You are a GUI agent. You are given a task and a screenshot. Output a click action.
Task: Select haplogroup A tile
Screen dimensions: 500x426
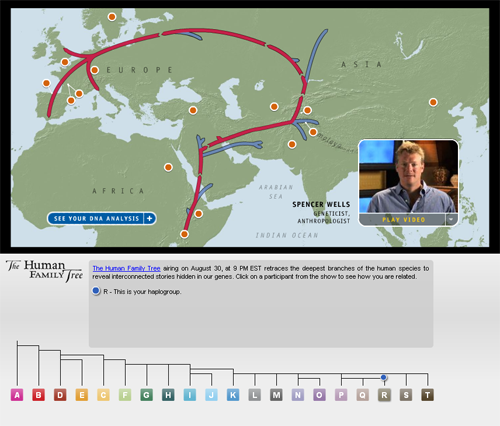coord(17,395)
